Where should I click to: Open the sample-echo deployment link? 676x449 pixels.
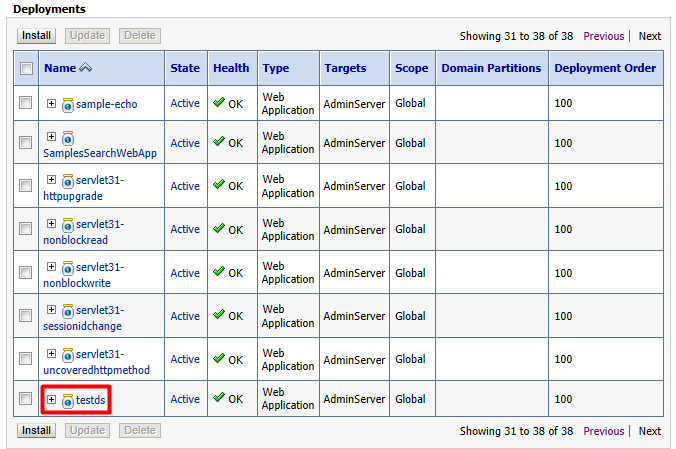106,104
